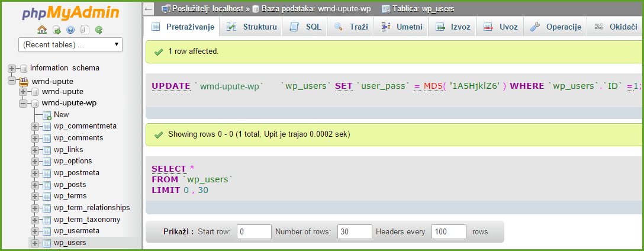Expand the wp_terms table node
The image size is (644, 251).
tap(35, 197)
